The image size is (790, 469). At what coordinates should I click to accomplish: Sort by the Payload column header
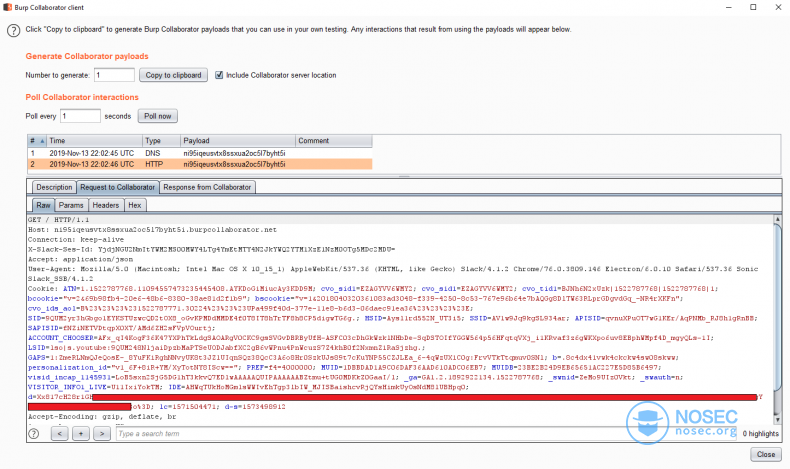pyautogui.click(x=238, y=141)
